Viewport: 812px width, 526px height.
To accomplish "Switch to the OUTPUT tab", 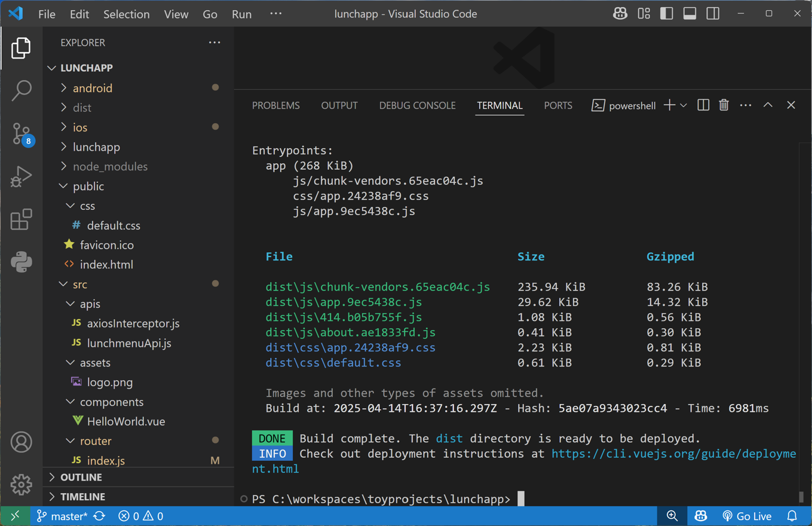I will (339, 105).
